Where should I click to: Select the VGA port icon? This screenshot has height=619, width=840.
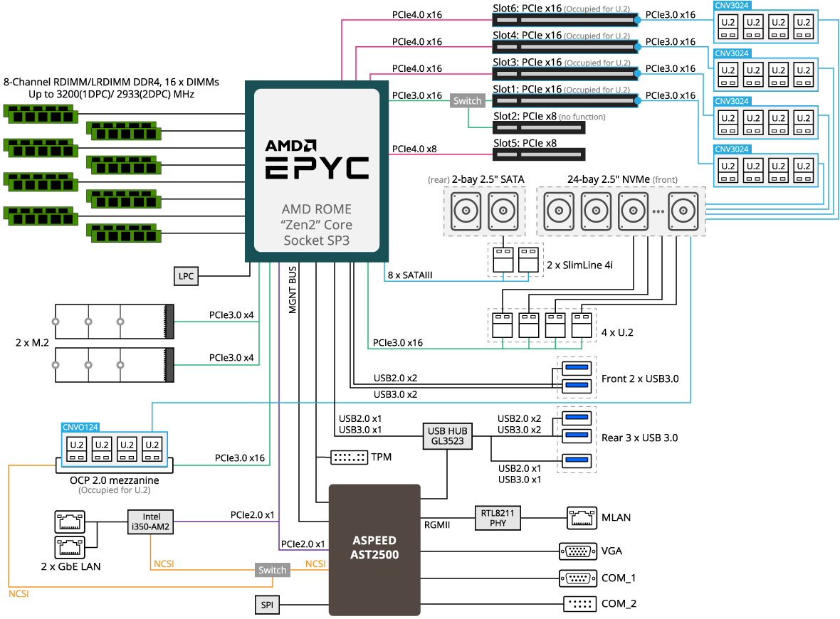coord(578,551)
